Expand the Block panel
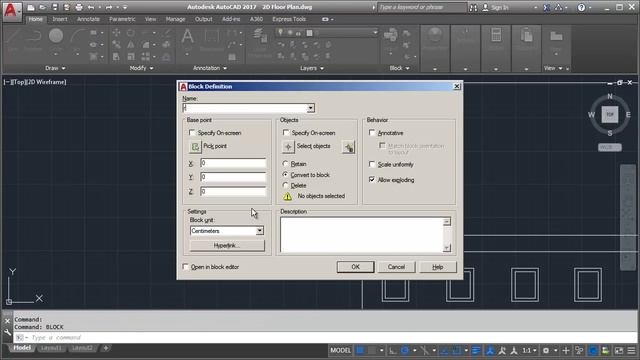 pyautogui.click(x=399, y=68)
